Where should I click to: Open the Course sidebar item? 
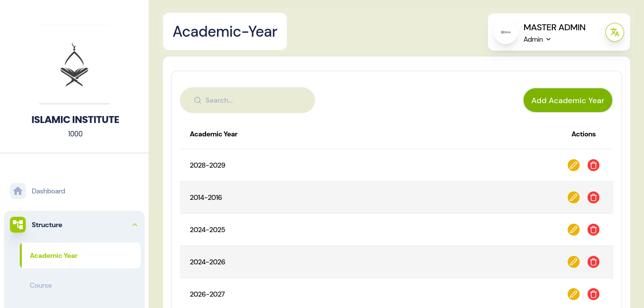pyautogui.click(x=41, y=285)
